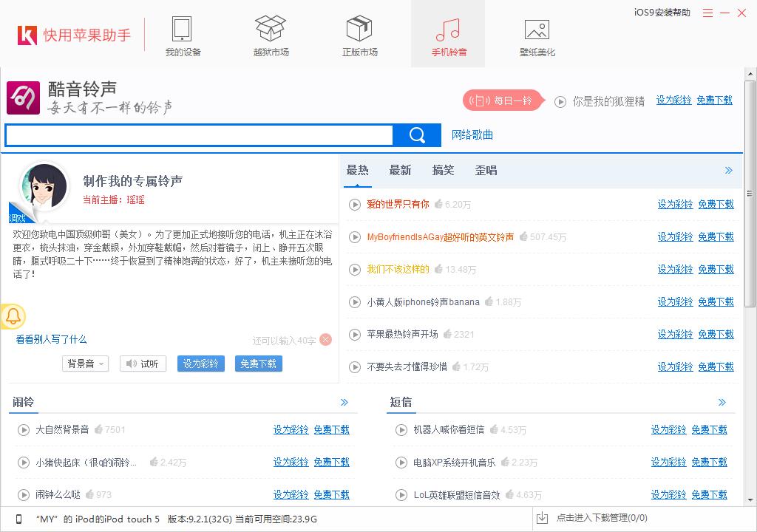Expand the 短信 section with its chevron
The width and height of the screenshot is (757, 532).
click(x=722, y=402)
